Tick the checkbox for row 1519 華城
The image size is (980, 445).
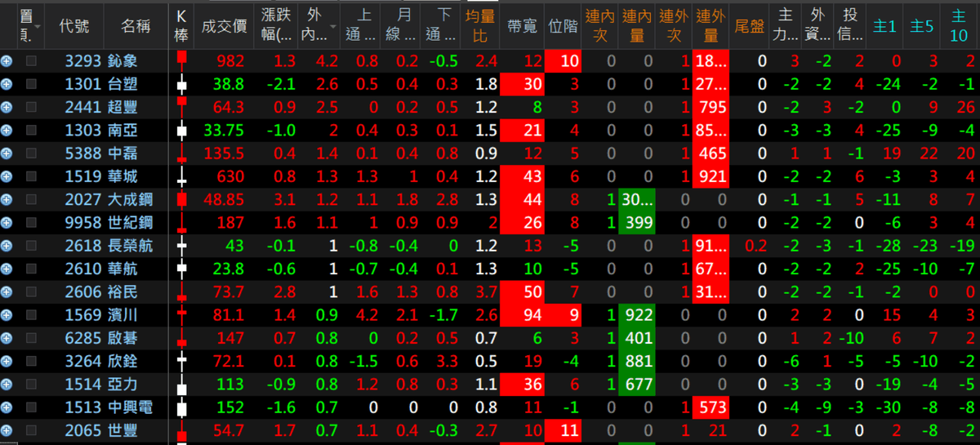(31, 176)
